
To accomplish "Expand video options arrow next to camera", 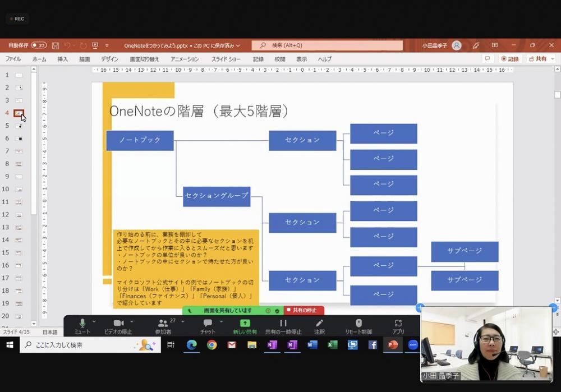I will click(x=132, y=321).
